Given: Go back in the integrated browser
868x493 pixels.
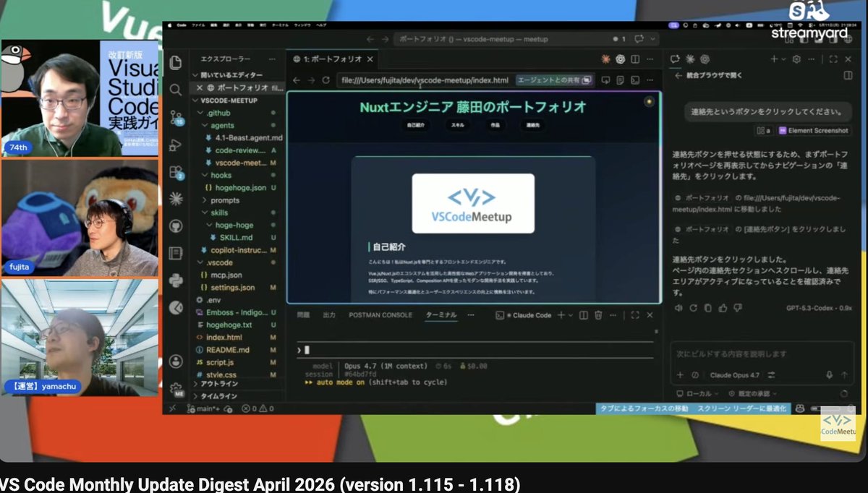Looking at the screenshot, I should pos(295,80).
